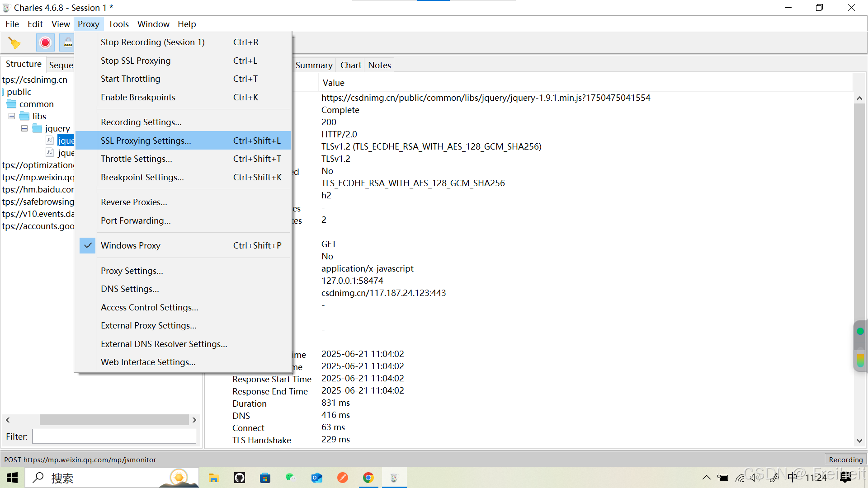Open Reverse Proxies...
This screenshot has height=488, width=868.
[183, 202]
